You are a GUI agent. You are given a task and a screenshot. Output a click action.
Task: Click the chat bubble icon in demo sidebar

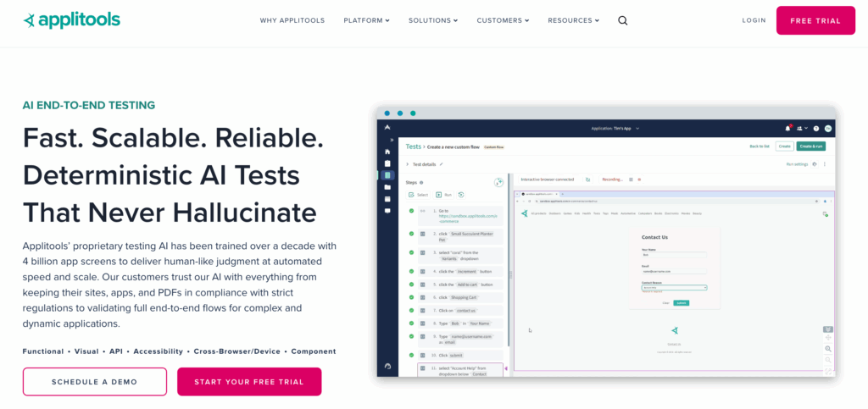point(387,211)
